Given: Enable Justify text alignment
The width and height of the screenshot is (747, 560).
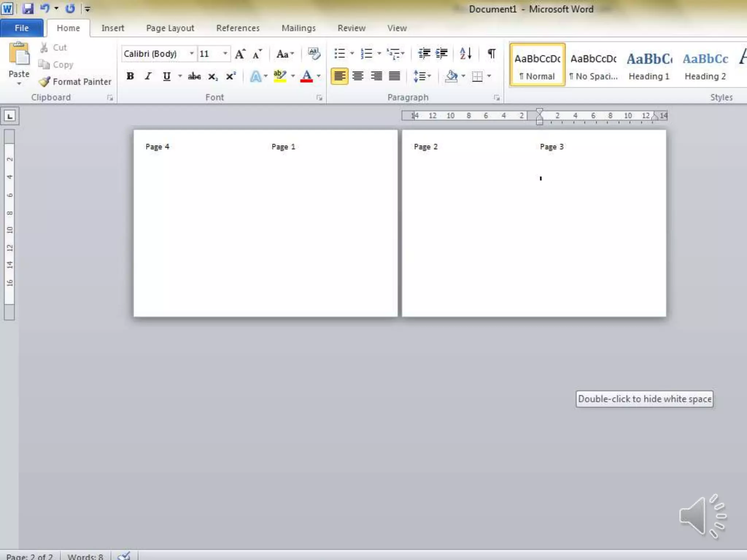Looking at the screenshot, I should pyautogui.click(x=394, y=76).
